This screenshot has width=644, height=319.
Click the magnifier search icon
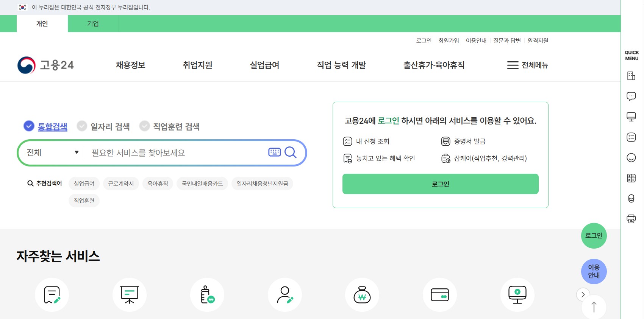pyautogui.click(x=291, y=152)
